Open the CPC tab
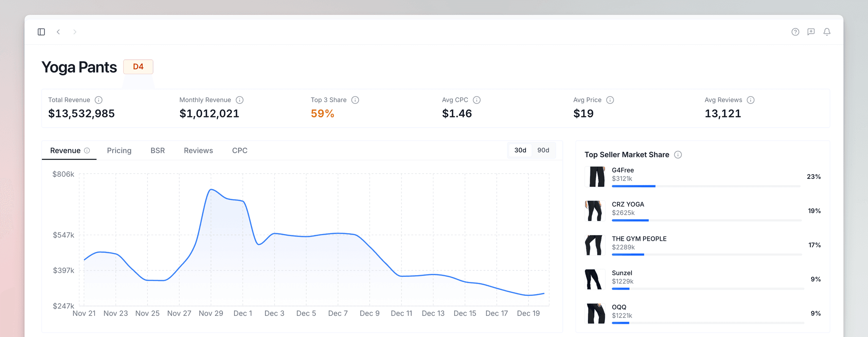This screenshot has width=868, height=337. pyautogui.click(x=240, y=150)
